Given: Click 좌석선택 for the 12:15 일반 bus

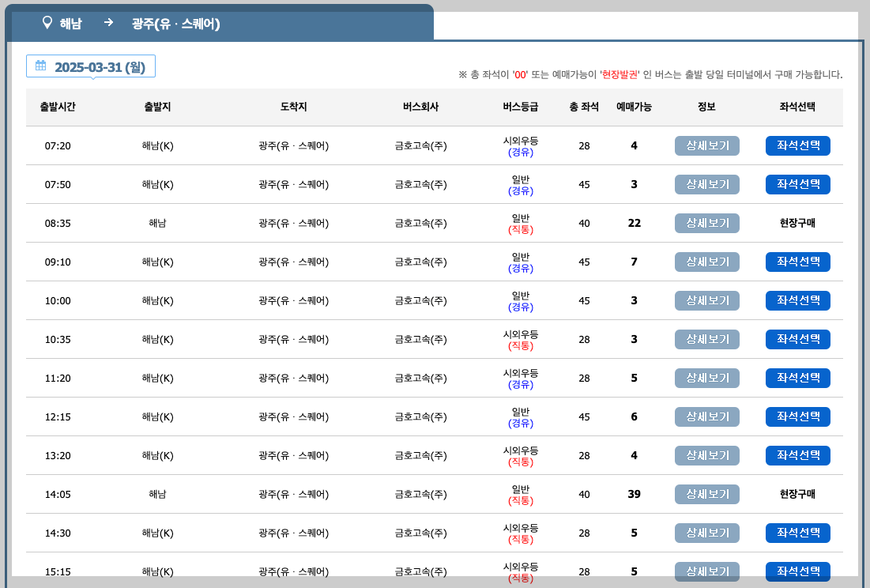Looking at the screenshot, I should tap(797, 416).
